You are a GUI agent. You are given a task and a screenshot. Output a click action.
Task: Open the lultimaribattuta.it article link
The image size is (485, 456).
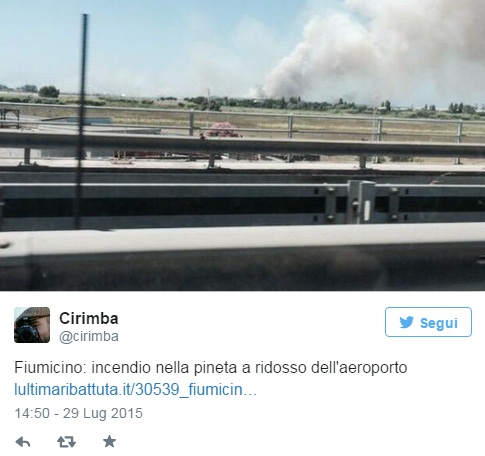135,389
